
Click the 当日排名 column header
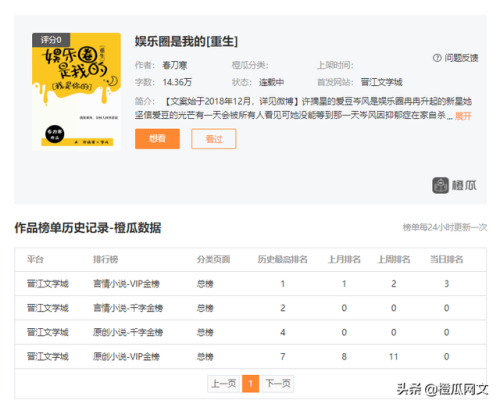pos(446,259)
